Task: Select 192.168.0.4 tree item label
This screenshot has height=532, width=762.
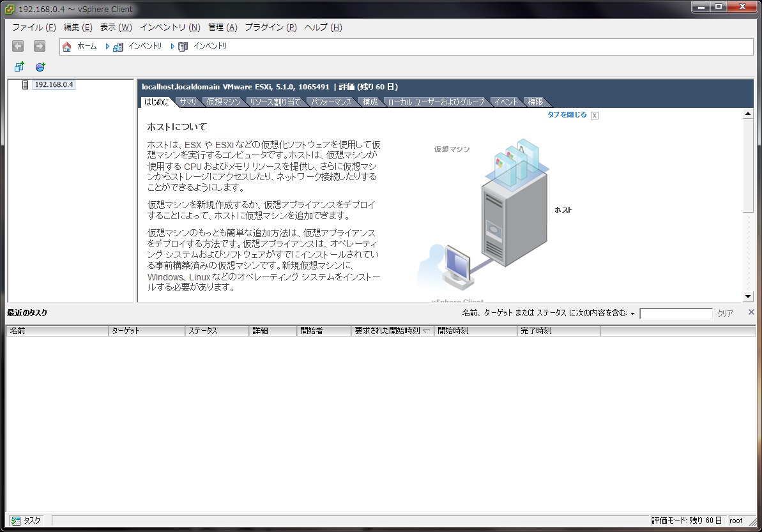Action: tap(54, 84)
